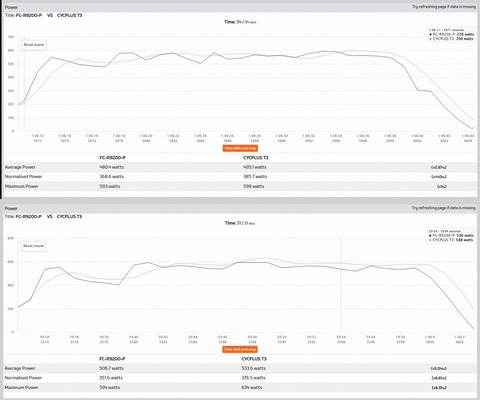Click the 599 watts maximum power value
The width and height of the screenshot is (480, 400).
coord(253,186)
